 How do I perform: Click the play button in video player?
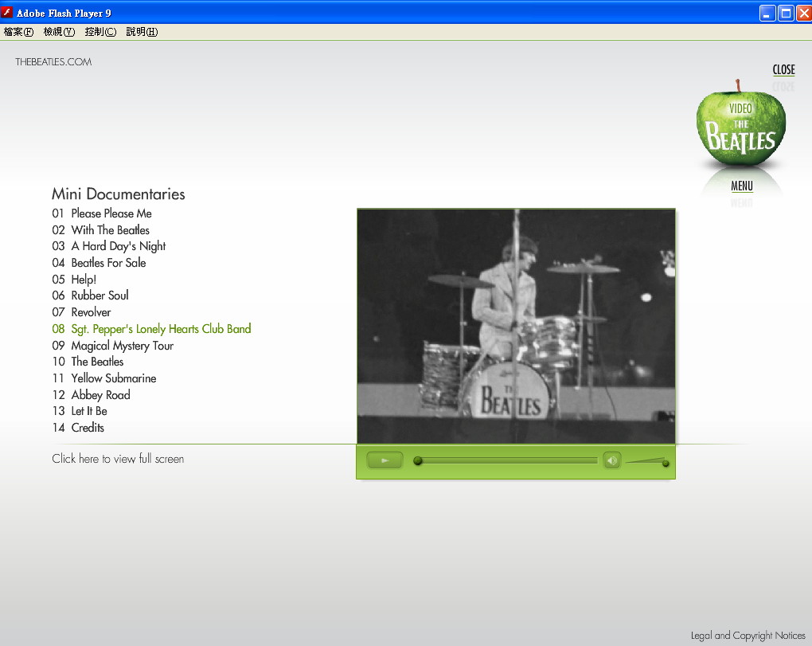pos(385,460)
